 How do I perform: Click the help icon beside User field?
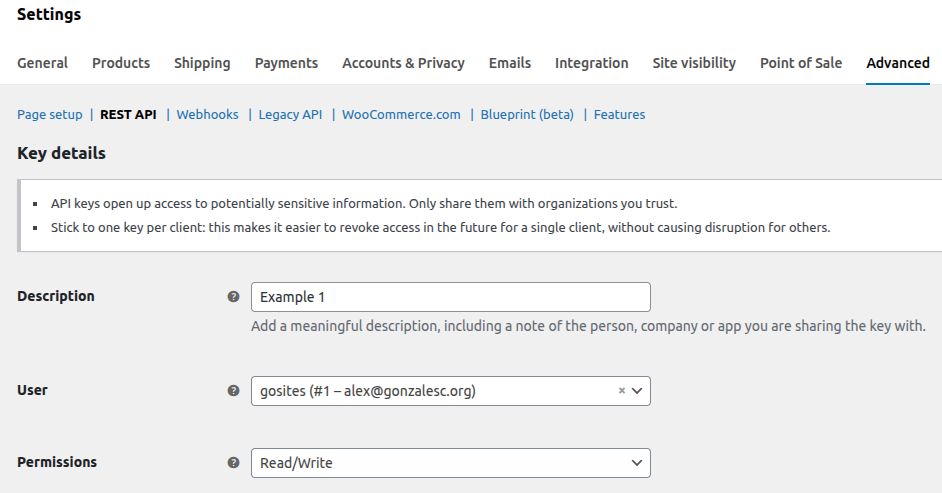[x=233, y=391]
